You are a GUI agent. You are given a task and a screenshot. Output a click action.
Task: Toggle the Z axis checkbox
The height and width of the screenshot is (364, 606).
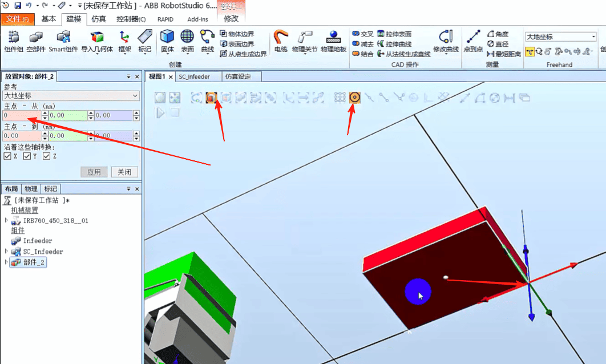47,156
